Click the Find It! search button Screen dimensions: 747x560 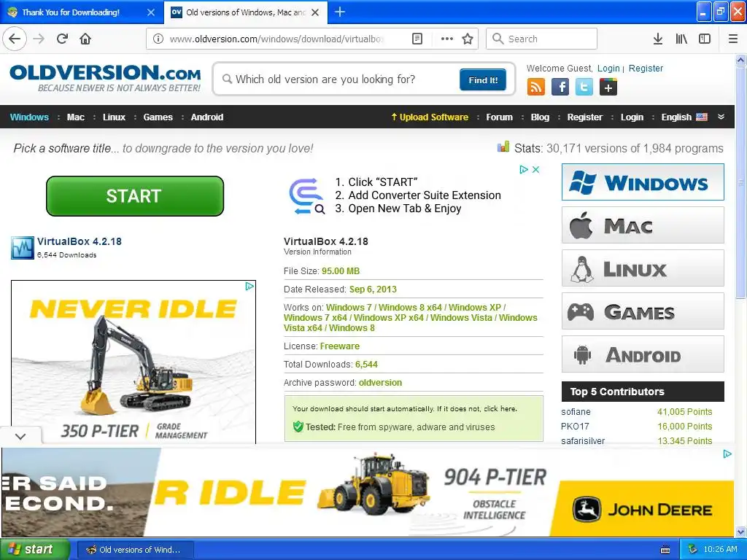coord(483,80)
